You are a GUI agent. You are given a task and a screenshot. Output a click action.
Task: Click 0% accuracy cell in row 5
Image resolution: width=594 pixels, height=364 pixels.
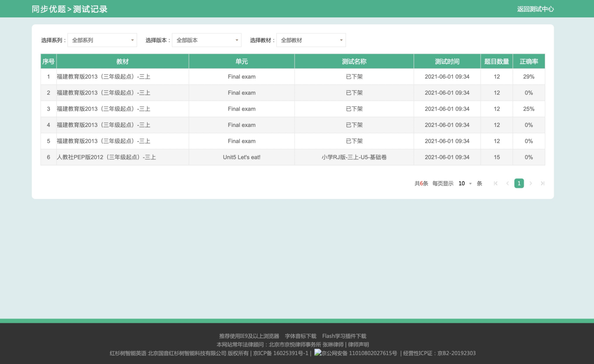[529, 141]
